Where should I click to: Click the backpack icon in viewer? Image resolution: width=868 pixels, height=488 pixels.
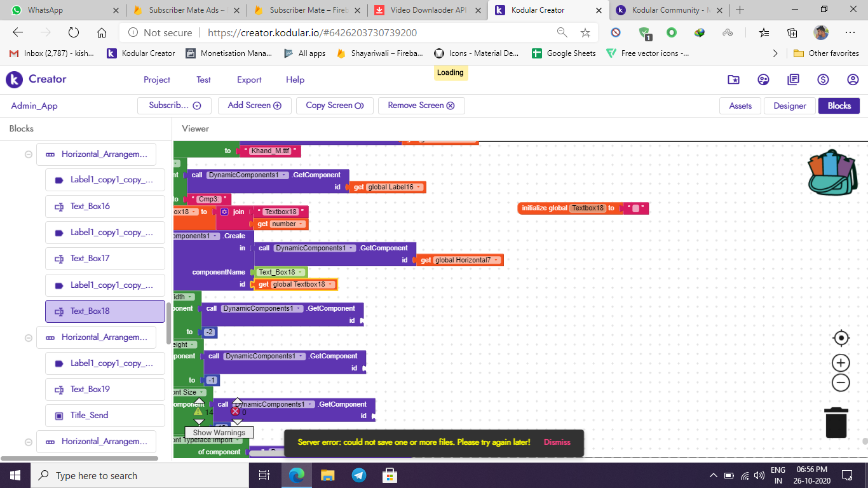[x=832, y=172]
